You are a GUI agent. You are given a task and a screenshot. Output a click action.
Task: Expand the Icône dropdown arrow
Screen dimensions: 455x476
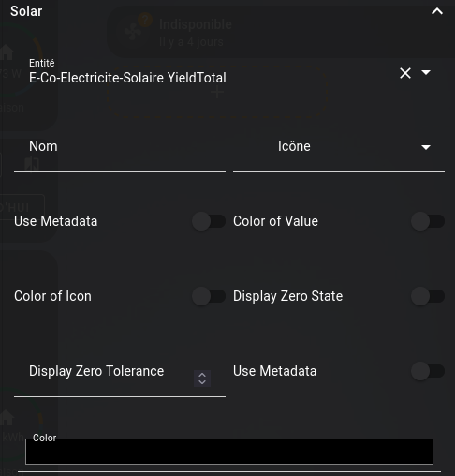[x=426, y=147]
